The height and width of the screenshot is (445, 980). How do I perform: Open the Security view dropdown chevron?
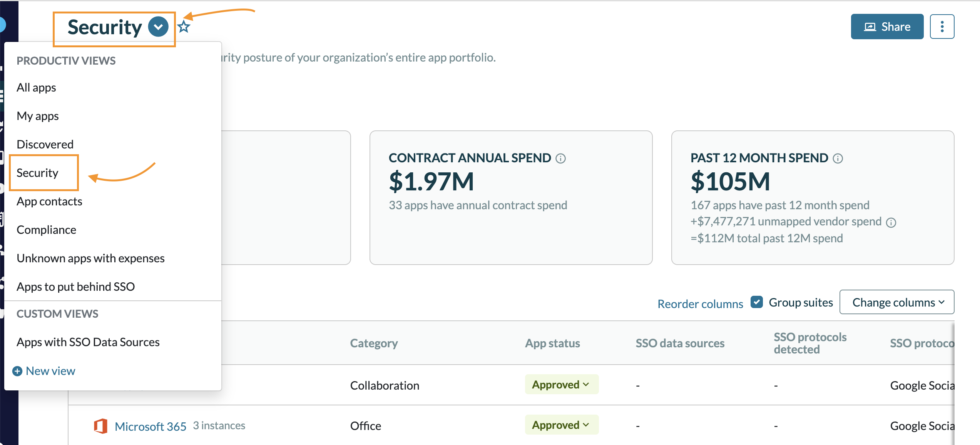click(x=158, y=27)
